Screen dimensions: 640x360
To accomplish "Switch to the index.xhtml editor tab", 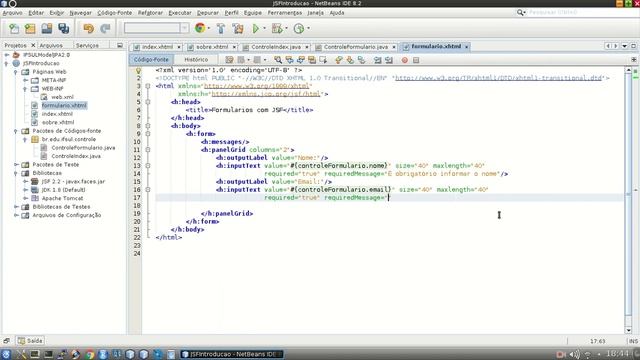I will [157, 47].
